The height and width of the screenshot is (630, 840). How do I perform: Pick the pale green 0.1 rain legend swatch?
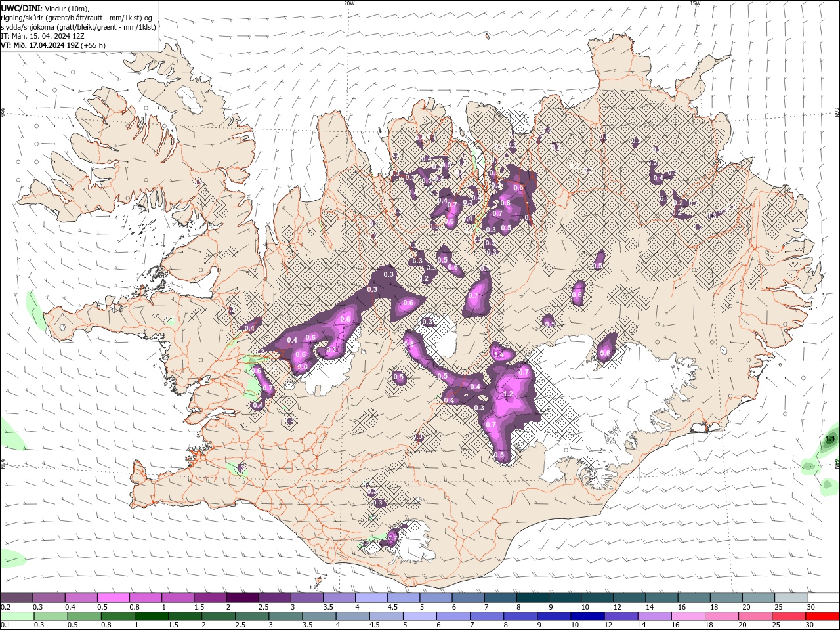coord(17,616)
